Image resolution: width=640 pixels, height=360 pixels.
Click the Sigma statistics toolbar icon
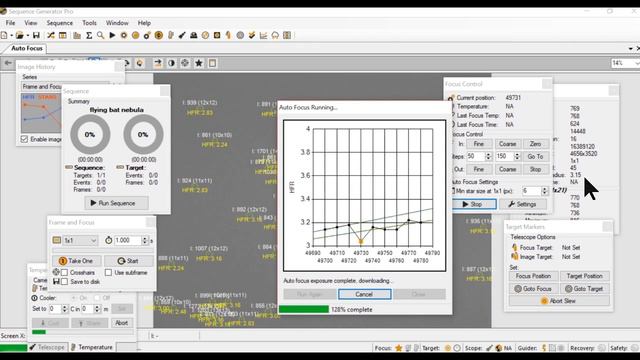click(89, 36)
